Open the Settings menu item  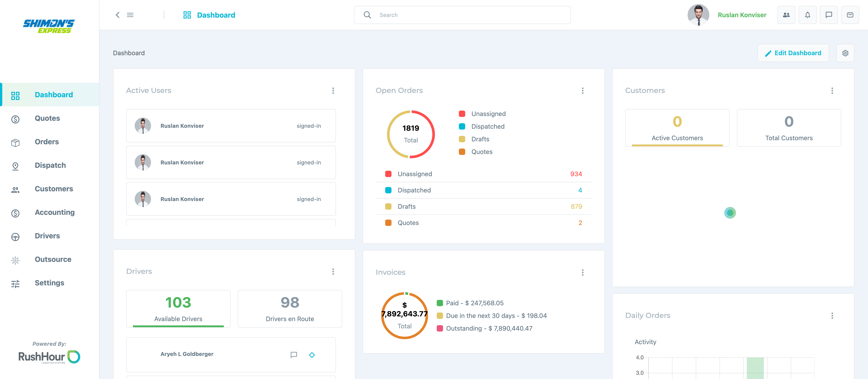49,283
